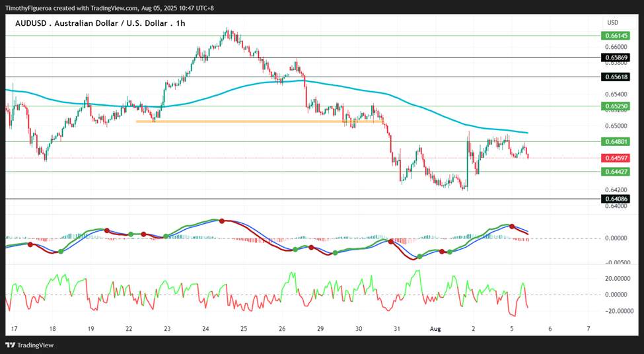Click the date label 26 on time axis
Viewport: 644px width, 354px height.
(282, 328)
